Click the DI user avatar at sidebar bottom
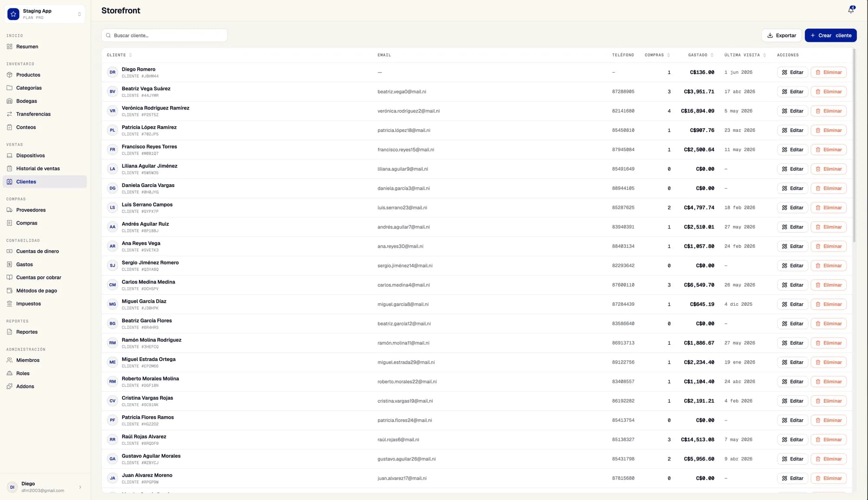This screenshot has width=868, height=500. point(12,487)
